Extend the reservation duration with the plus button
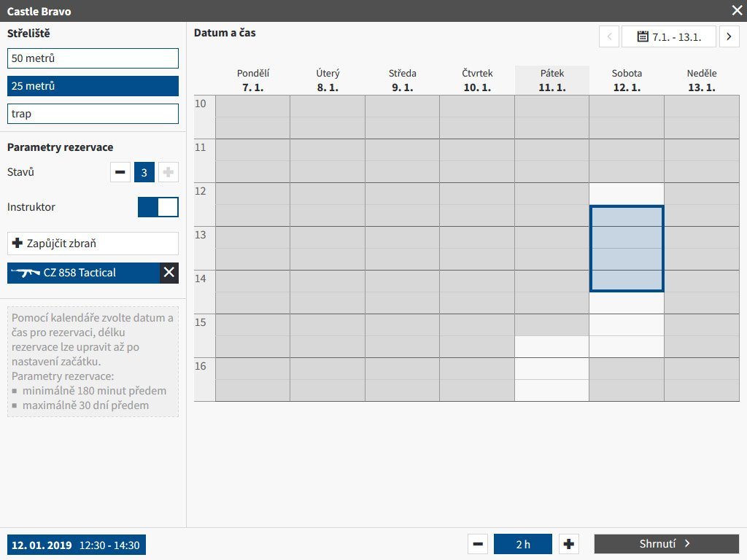Viewport: 747px width, 560px height. [x=568, y=544]
